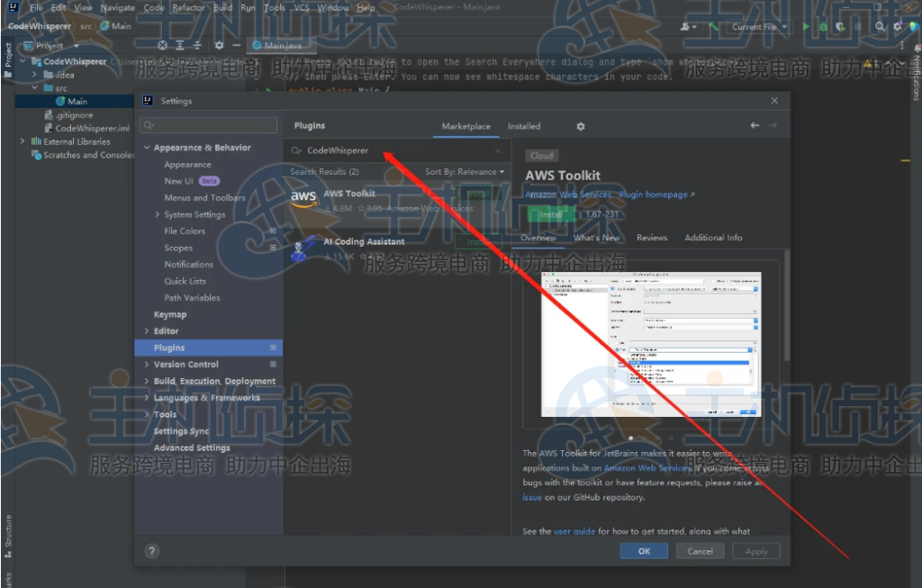
Task: Click the Settings search input field
Action: coord(209,125)
